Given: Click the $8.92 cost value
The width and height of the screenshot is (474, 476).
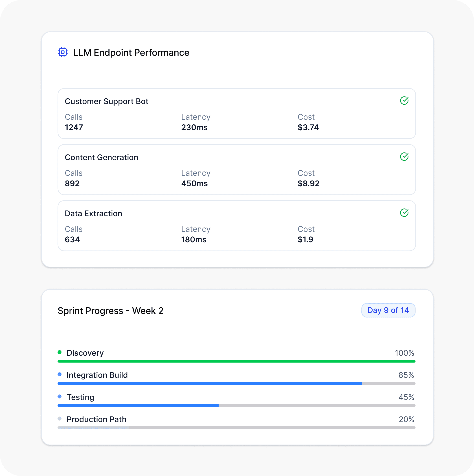Looking at the screenshot, I should click(308, 183).
